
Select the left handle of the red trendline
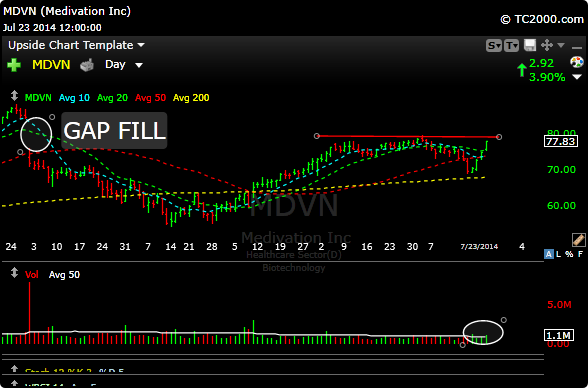(x=317, y=136)
